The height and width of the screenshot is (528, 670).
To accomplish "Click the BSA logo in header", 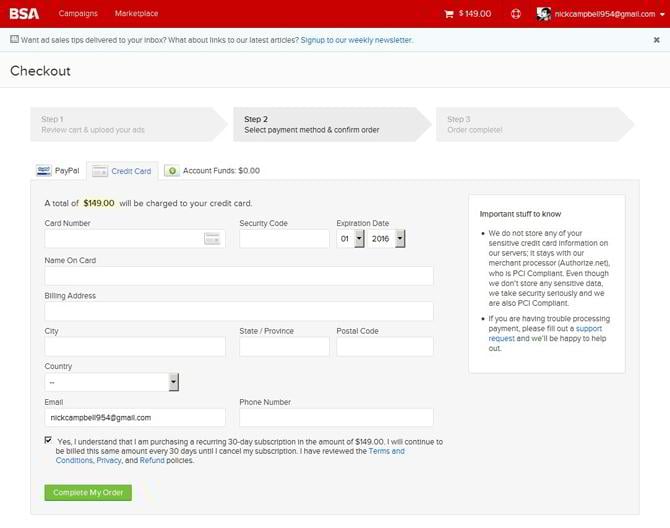I will click(25, 13).
